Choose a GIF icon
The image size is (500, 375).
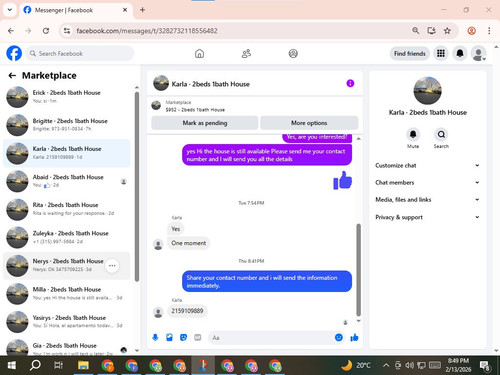198,338
